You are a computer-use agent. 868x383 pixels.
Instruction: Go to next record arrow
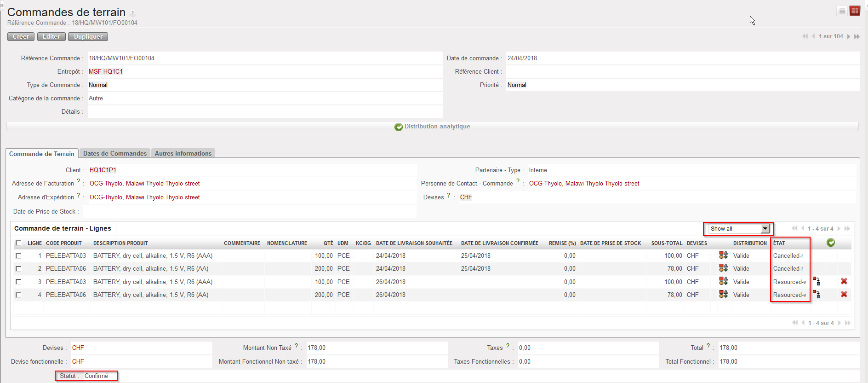click(x=849, y=36)
